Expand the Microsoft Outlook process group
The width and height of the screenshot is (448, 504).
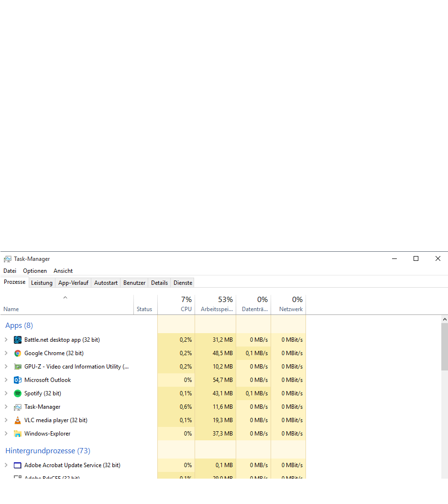tap(6, 380)
